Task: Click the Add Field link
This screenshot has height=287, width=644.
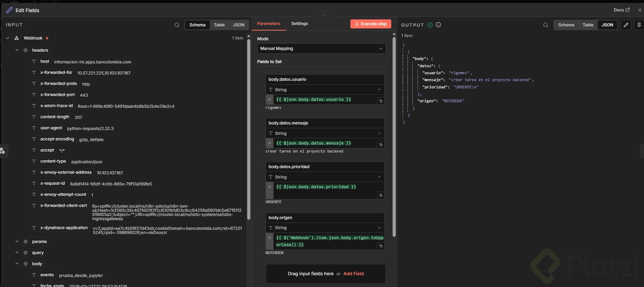Action: [x=354, y=274]
